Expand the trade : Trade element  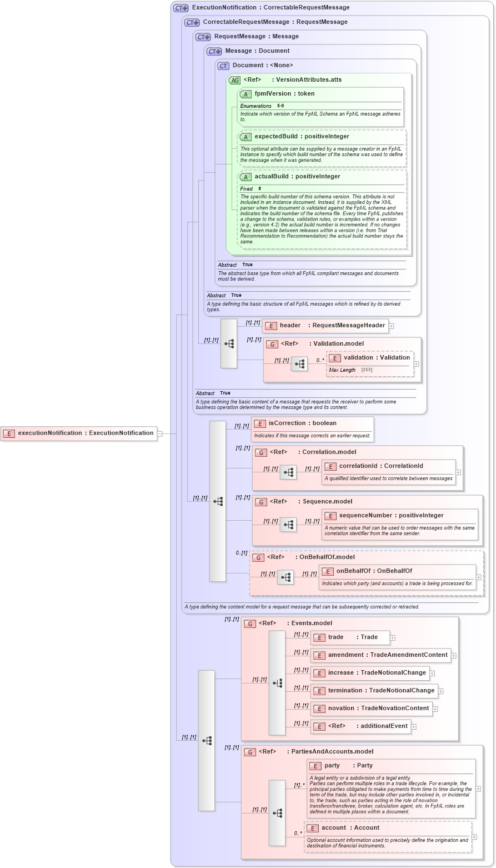coord(393,638)
